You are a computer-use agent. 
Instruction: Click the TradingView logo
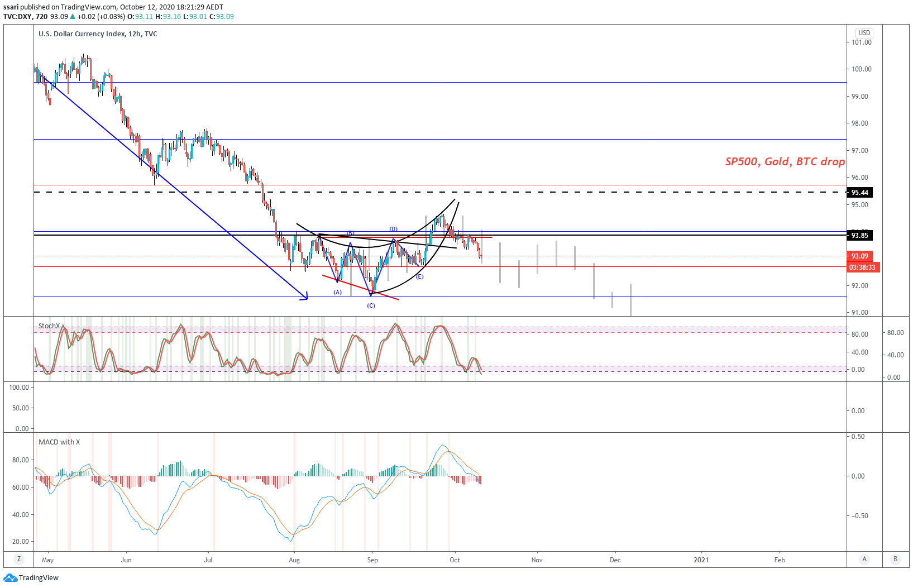[x=31, y=578]
